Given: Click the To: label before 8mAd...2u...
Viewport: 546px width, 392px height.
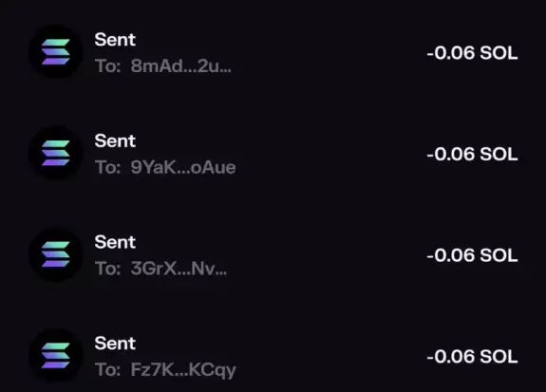Looking at the screenshot, I should (x=108, y=65).
